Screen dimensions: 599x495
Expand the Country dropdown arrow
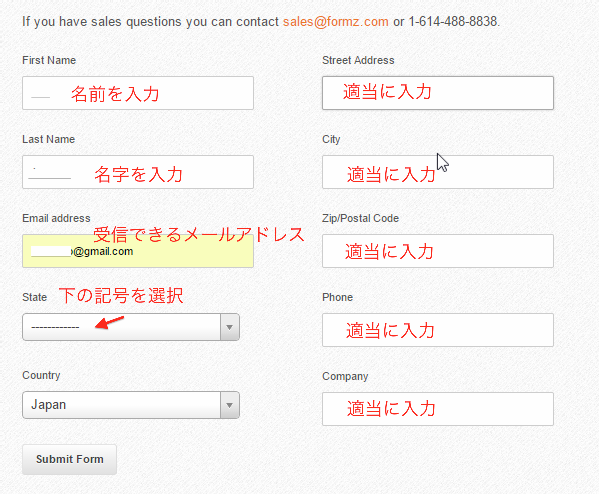pos(230,405)
